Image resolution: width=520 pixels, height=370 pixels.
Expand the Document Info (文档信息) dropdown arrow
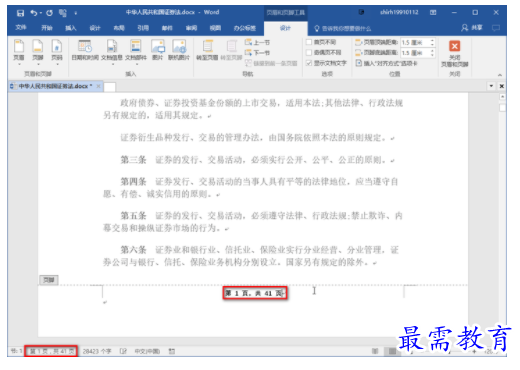tap(112, 64)
